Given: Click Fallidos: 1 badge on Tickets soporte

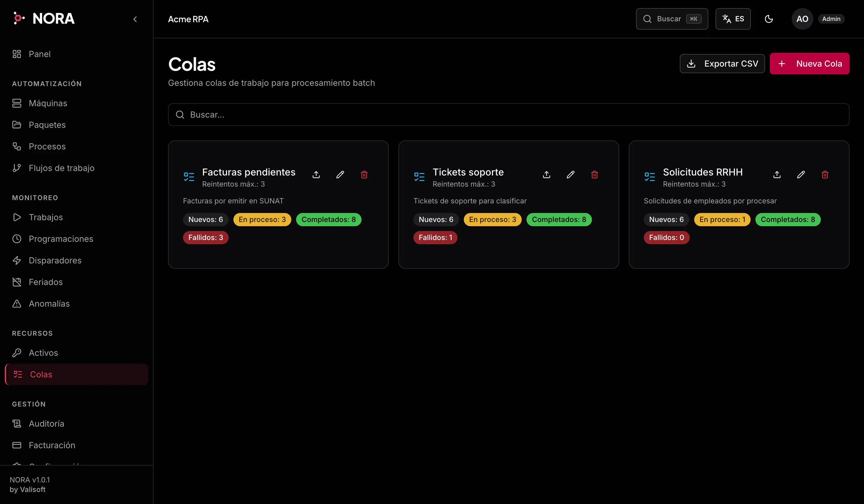Looking at the screenshot, I should click(435, 238).
